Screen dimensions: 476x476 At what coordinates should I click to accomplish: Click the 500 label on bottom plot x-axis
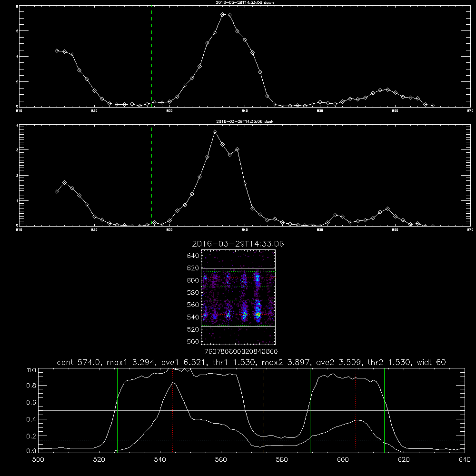pos(38,460)
